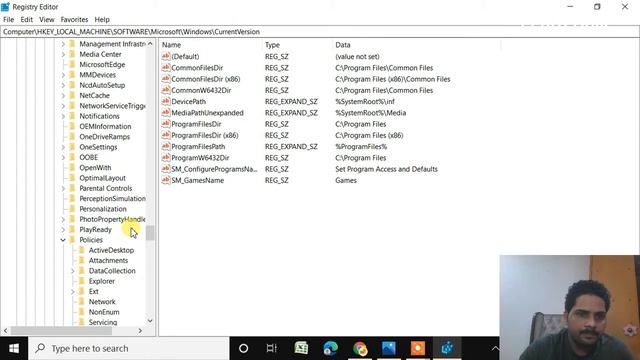
Task: Open the Windows Start menu
Action: (x=14, y=348)
